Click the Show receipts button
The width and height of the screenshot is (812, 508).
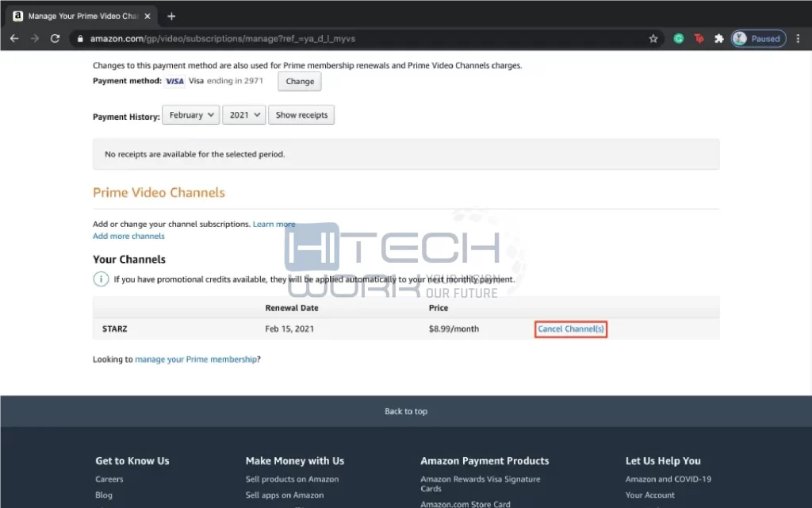pos(301,115)
